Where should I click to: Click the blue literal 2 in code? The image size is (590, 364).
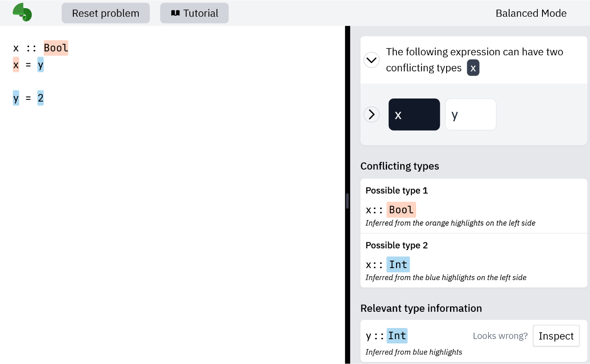(x=40, y=98)
